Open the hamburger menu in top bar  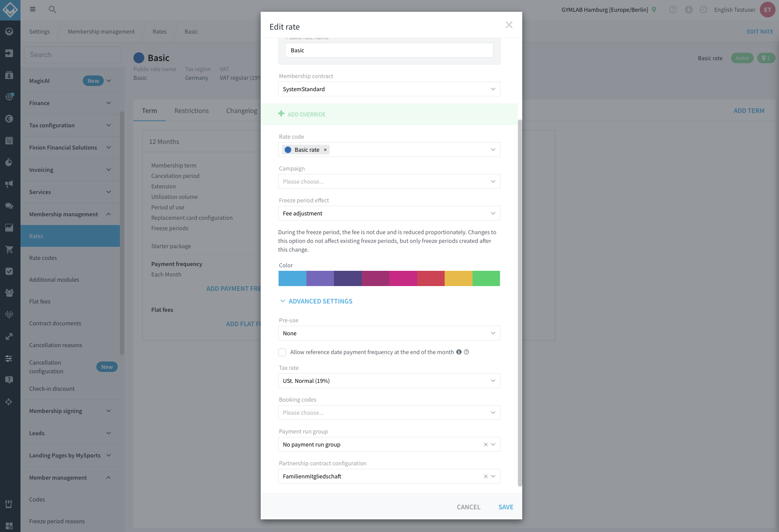[x=33, y=9]
